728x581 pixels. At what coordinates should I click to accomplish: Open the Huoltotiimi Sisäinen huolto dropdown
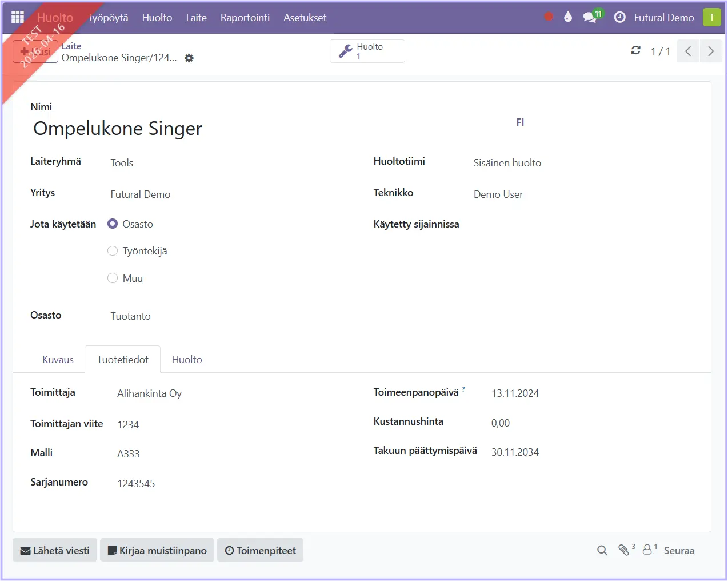[571, 163]
